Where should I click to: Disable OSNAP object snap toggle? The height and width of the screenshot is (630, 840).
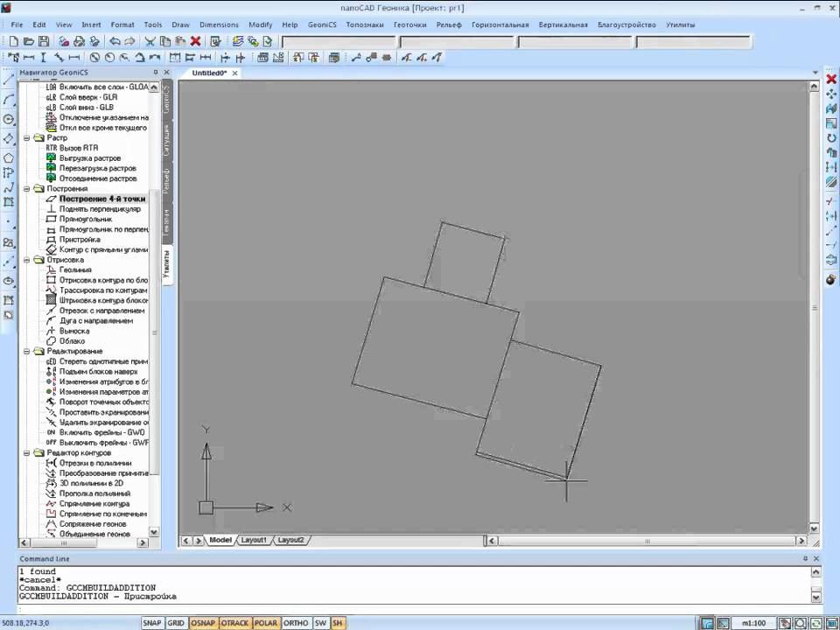(203, 623)
